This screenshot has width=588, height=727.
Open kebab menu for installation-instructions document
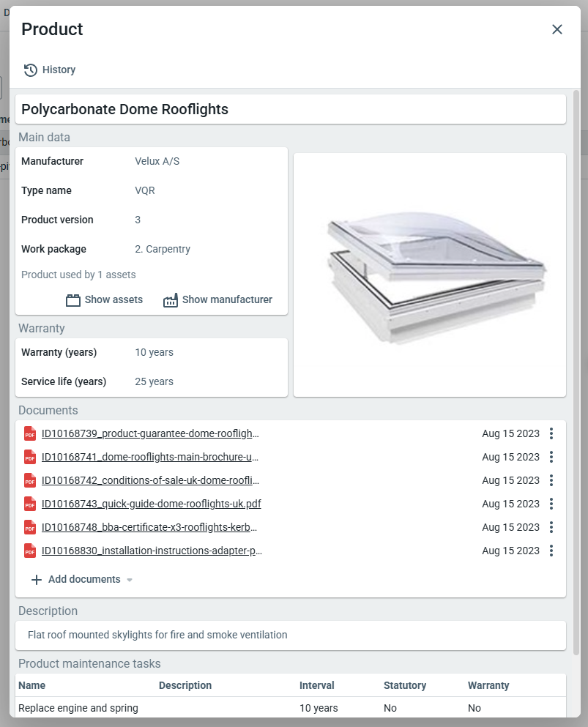coord(551,551)
